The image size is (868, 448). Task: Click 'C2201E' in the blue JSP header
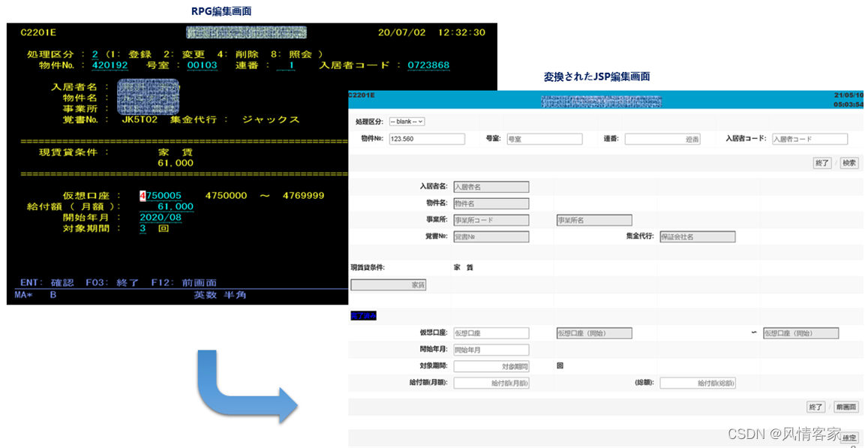[361, 95]
